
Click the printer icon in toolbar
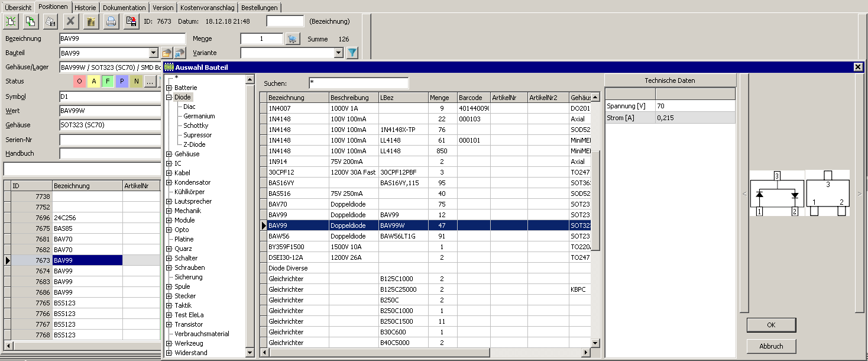tap(111, 22)
